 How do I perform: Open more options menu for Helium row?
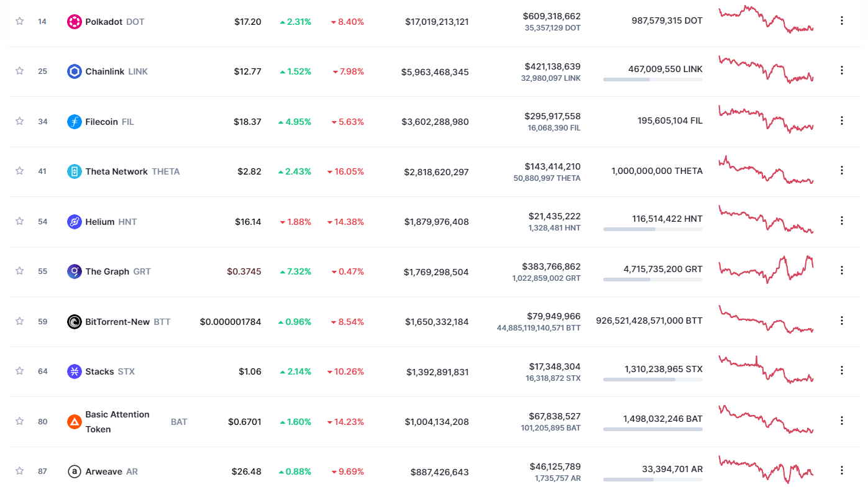click(x=842, y=221)
